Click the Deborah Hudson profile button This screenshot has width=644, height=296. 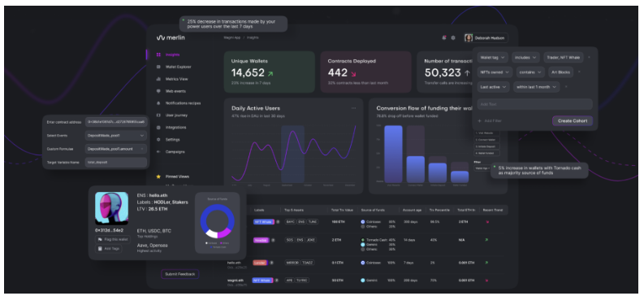pos(486,38)
